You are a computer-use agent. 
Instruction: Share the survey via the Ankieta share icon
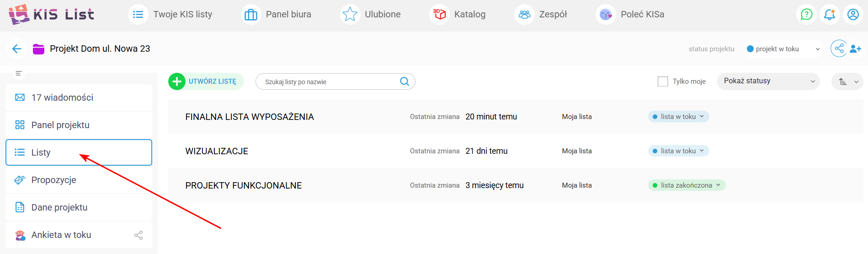[x=138, y=235]
